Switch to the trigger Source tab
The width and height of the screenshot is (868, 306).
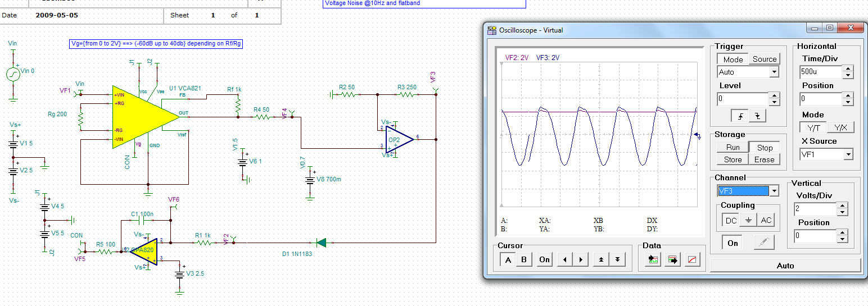(x=765, y=59)
